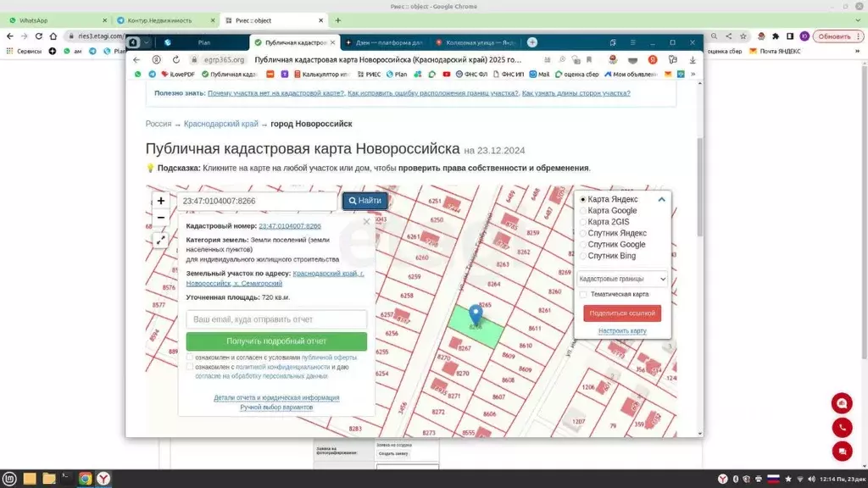
Task: Open the red search-chat floating button
Action: (842, 403)
